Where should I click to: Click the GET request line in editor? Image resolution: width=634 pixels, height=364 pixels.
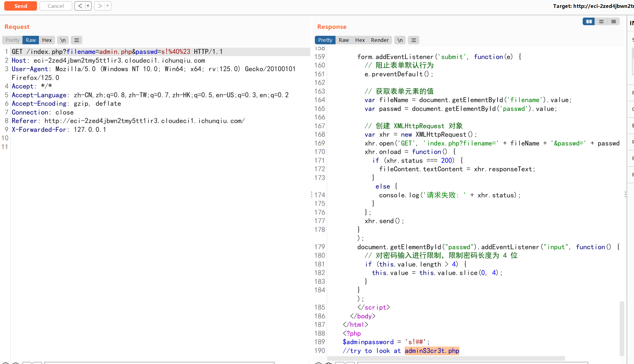[x=117, y=52]
